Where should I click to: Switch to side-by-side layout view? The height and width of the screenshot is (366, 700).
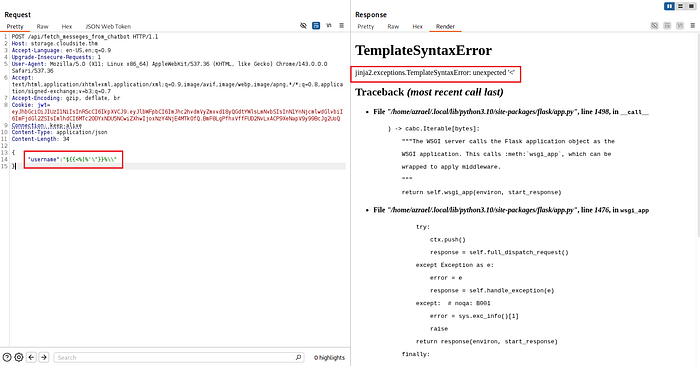pyautogui.click(x=669, y=6)
